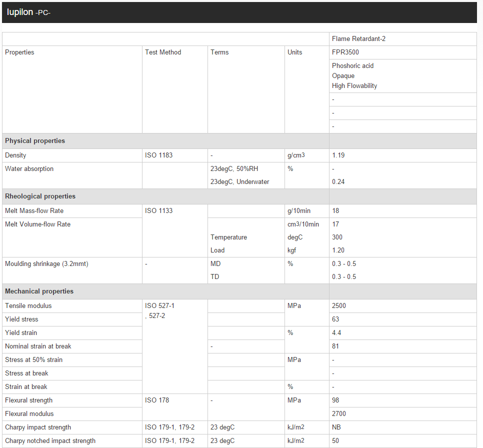483x448 pixels.
Task: Select the flexural modulus value 2700
Action: click(339, 414)
